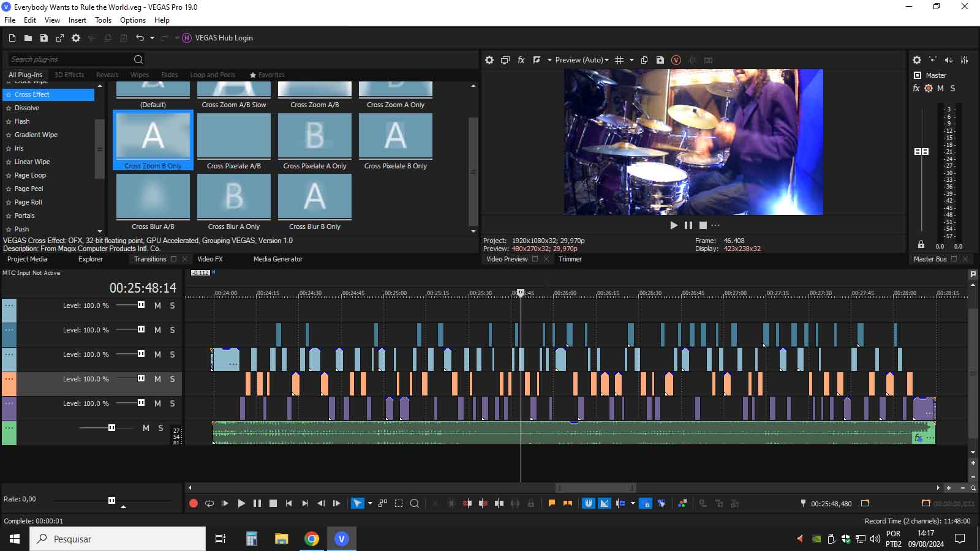This screenshot has height=551, width=980.
Task: Open more options on first track header
Action: [9, 305]
